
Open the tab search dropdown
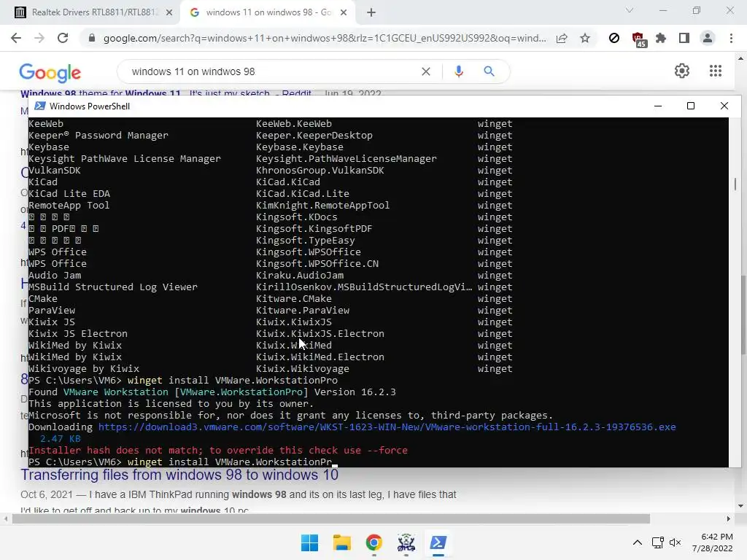(630, 10)
